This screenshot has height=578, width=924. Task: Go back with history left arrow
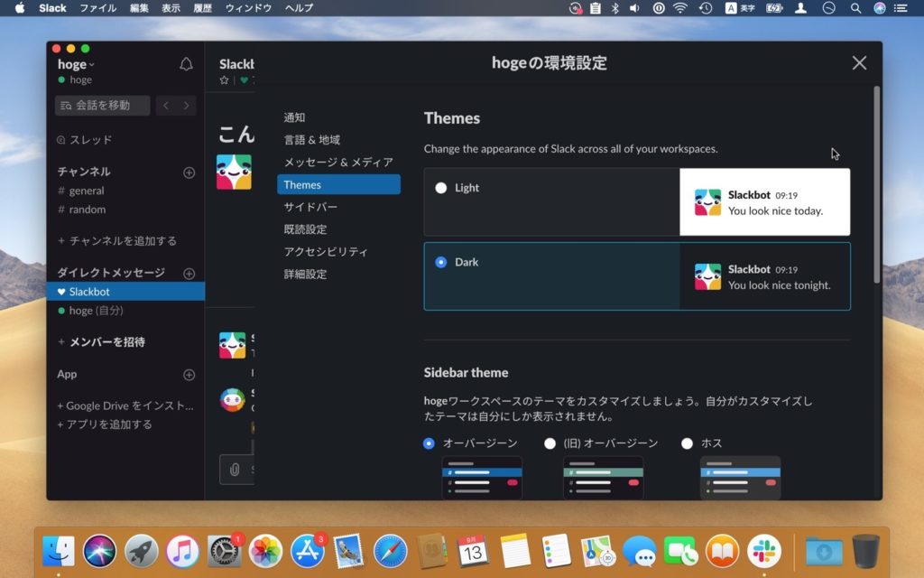click(166, 106)
